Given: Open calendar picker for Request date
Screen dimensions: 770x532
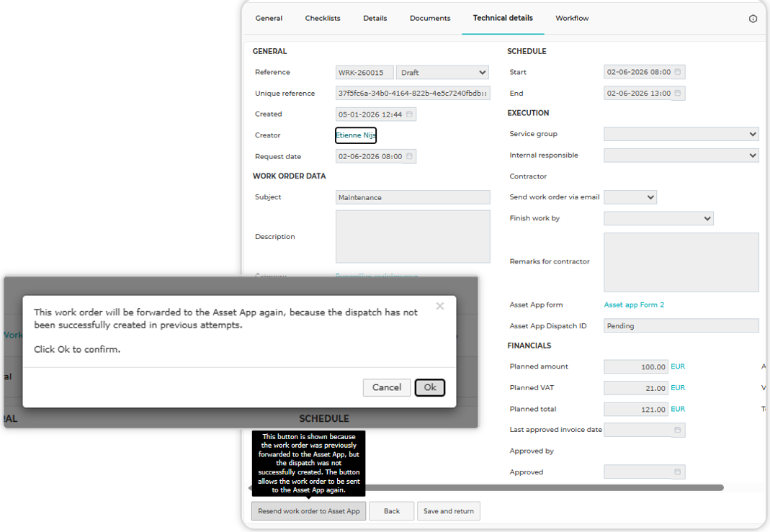Looking at the screenshot, I should 409,156.
